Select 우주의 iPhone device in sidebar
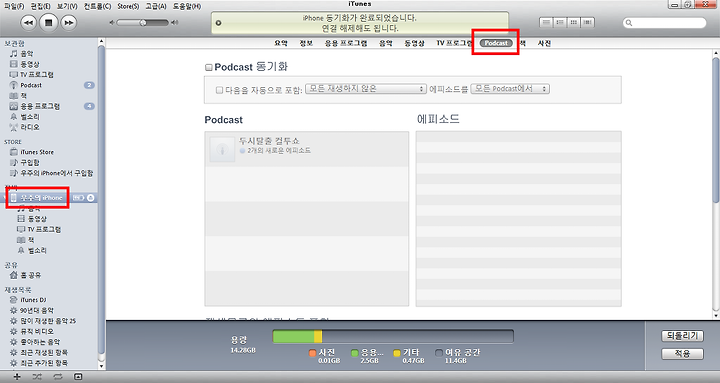720x383 pixels. [x=42, y=198]
